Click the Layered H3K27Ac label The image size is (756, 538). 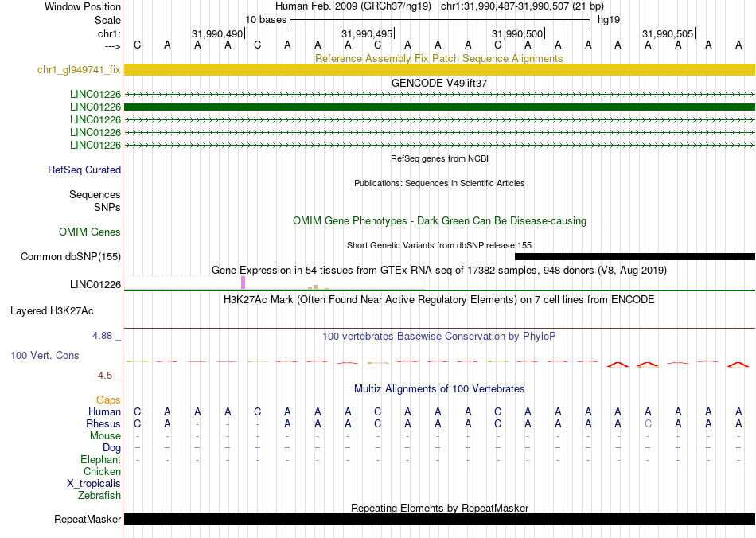pos(52,311)
